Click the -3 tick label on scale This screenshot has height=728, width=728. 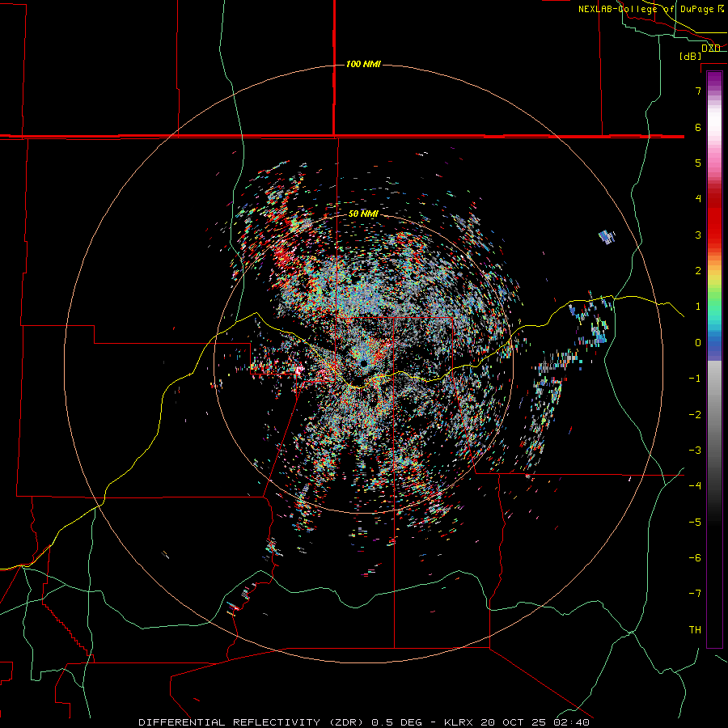point(695,451)
